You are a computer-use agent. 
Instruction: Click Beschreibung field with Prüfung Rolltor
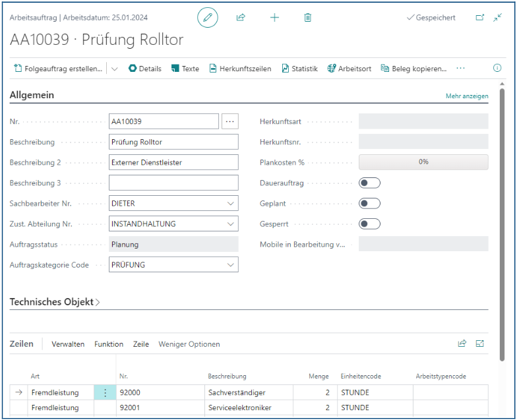coord(173,142)
